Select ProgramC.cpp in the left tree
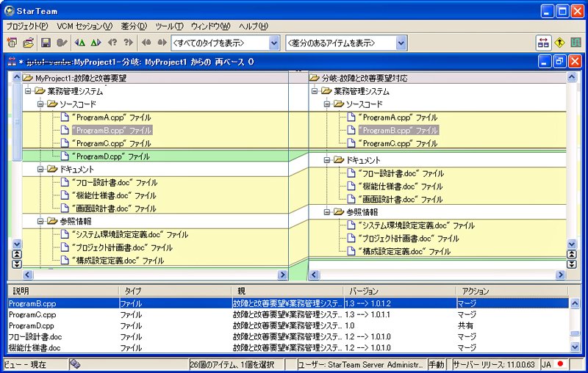Viewport: 588px width, 373px height. click(x=112, y=143)
